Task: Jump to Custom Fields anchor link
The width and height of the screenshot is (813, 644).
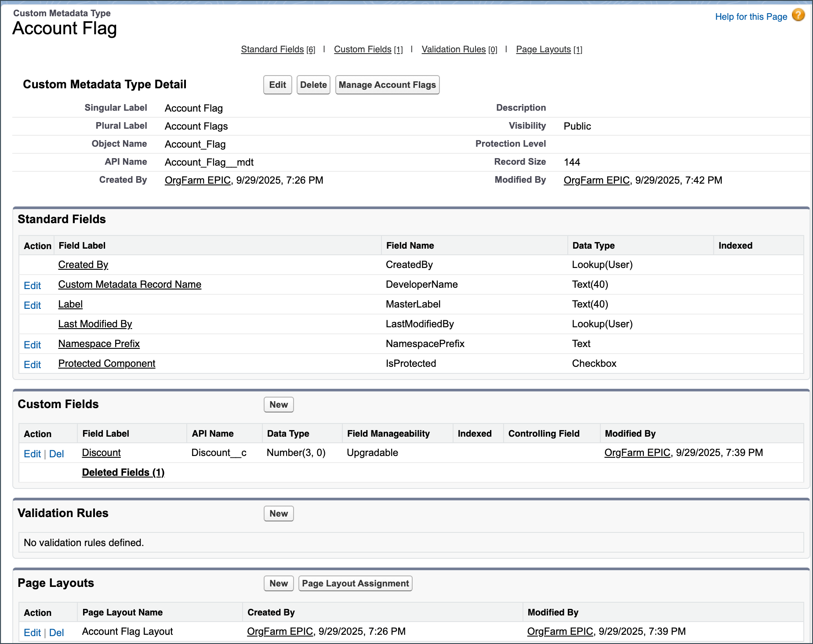Action: pyautogui.click(x=362, y=49)
